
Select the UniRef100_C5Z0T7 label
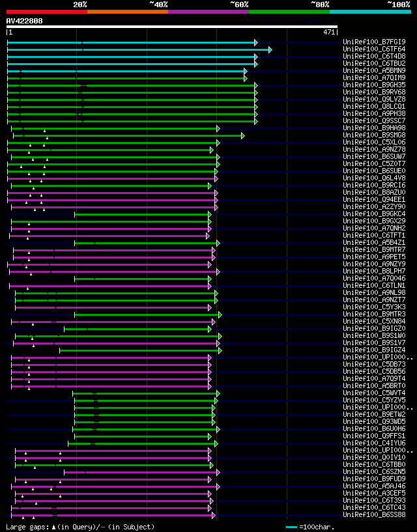point(374,163)
